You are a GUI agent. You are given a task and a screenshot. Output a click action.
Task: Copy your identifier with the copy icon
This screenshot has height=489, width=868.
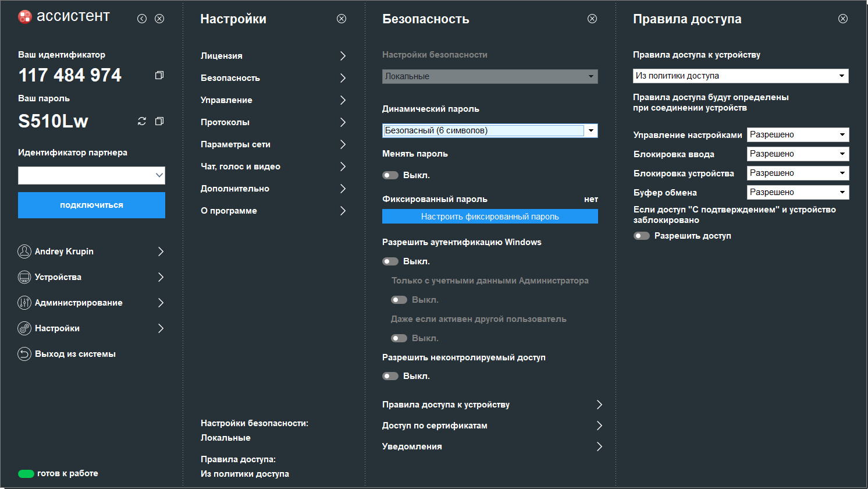coord(159,75)
